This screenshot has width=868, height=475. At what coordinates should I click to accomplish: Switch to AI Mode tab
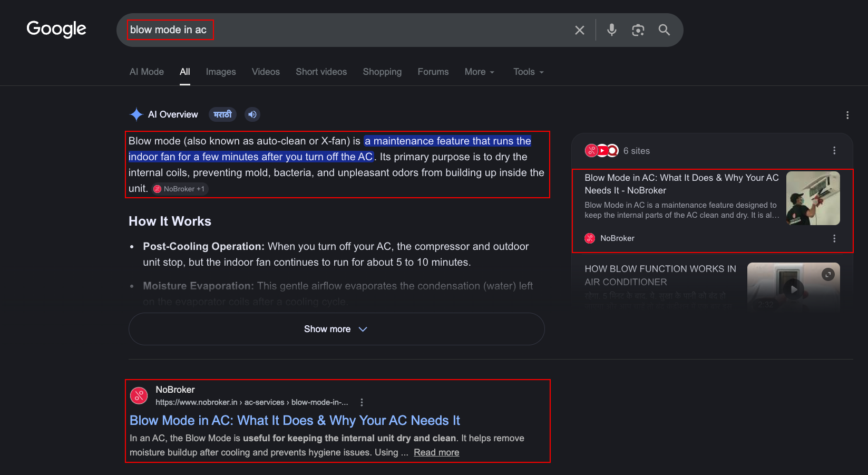pos(147,72)
